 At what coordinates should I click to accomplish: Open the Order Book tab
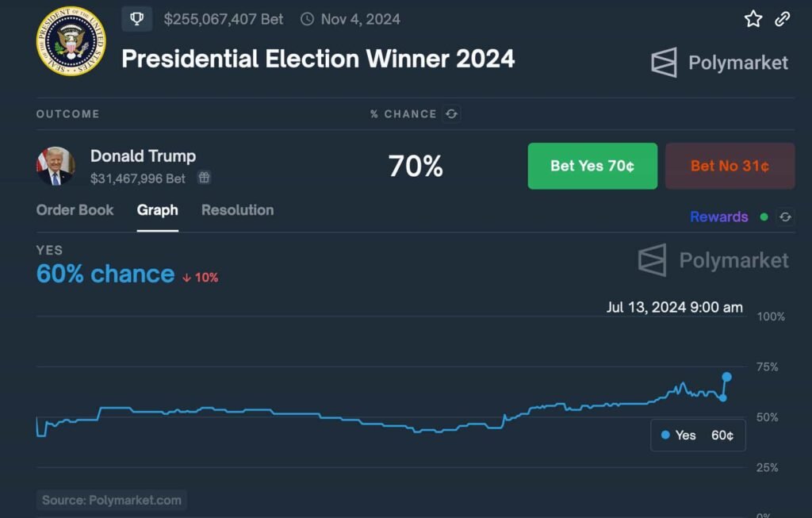click(75, 210)
